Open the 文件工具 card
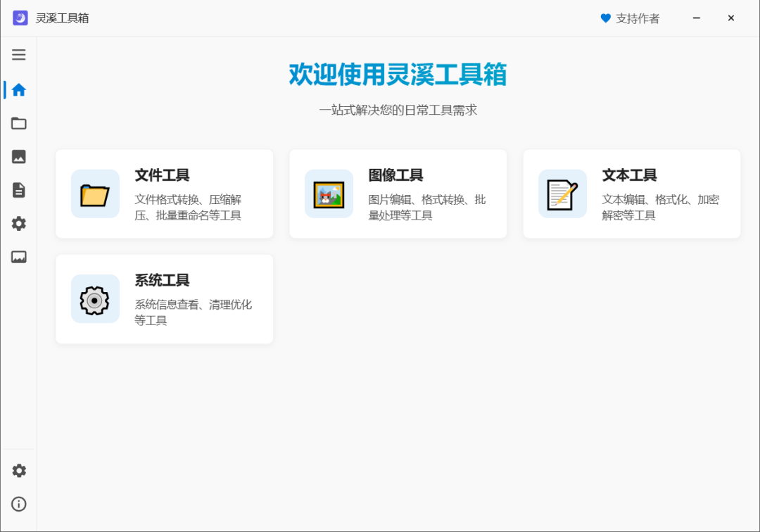The width and height of the screenshot is (760, 532). pyautogui.click(x=164, y=194)
